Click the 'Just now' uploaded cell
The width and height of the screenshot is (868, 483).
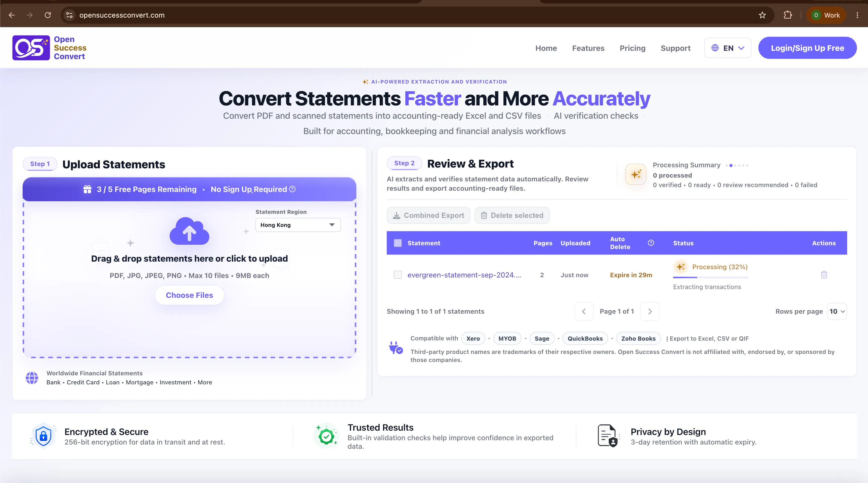574,275
